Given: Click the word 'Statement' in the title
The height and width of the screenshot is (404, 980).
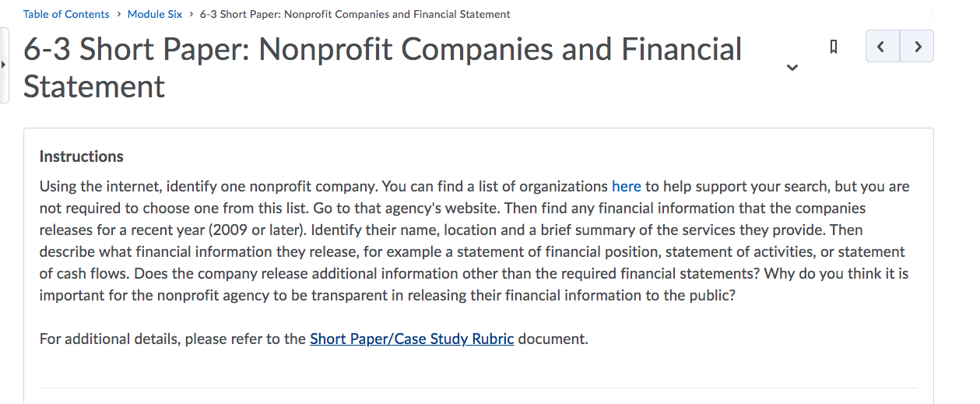Looking at the screenshot, I should (94, 86).
